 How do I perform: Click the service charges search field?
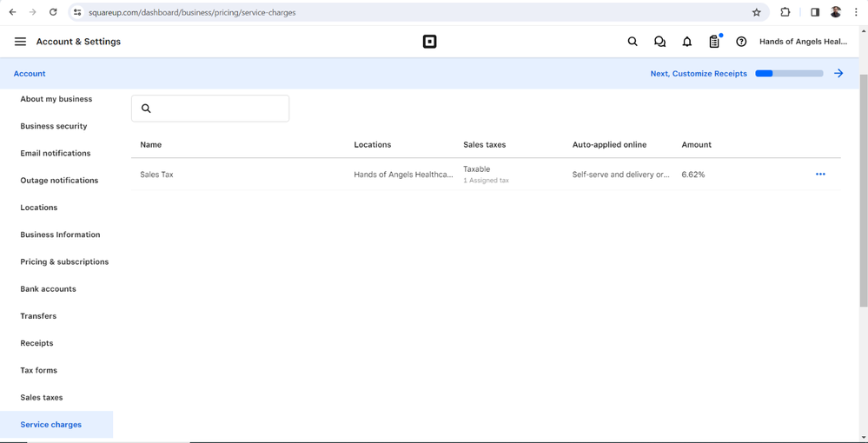coord(217,109)
